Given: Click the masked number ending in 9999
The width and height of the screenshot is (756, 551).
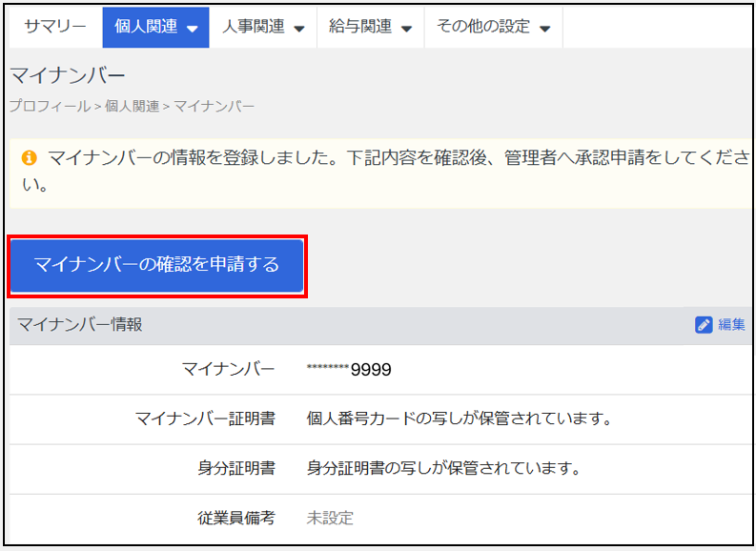Looking at the screenshot, I should point(349,370).
